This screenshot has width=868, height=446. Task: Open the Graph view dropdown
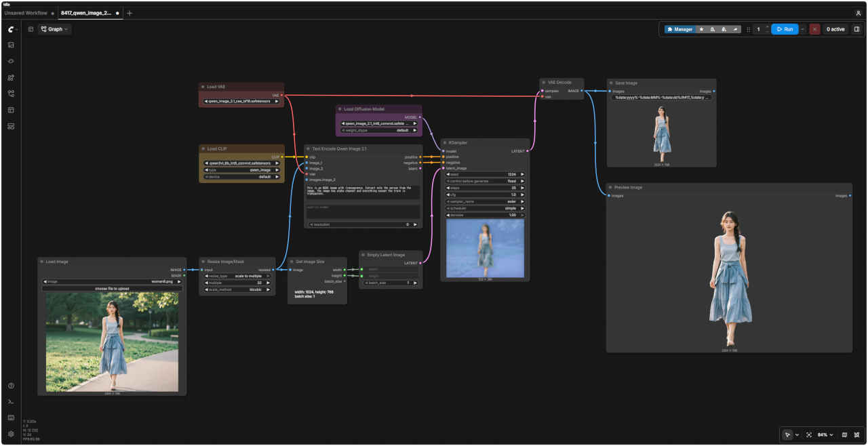click(54, 29)
